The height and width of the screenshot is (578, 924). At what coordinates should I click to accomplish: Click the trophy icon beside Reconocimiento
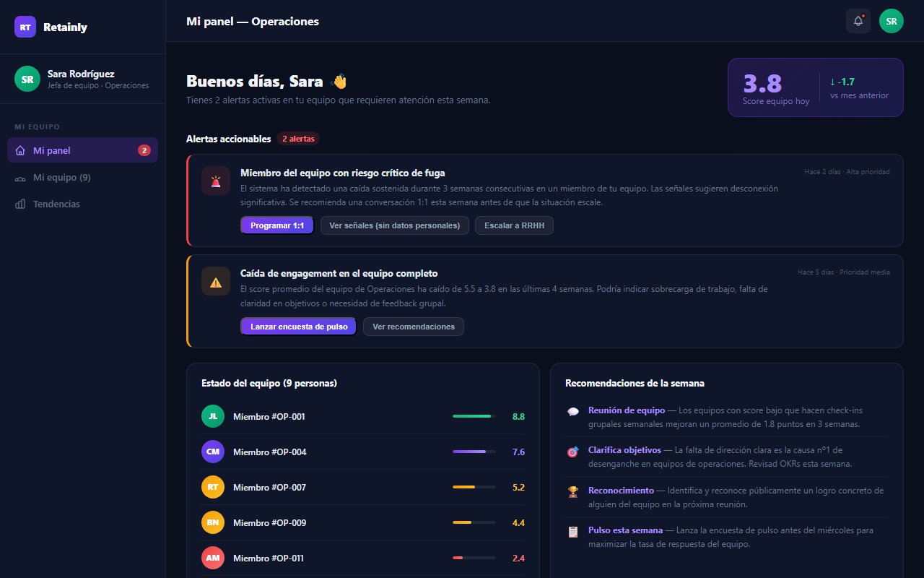point(573,491)
